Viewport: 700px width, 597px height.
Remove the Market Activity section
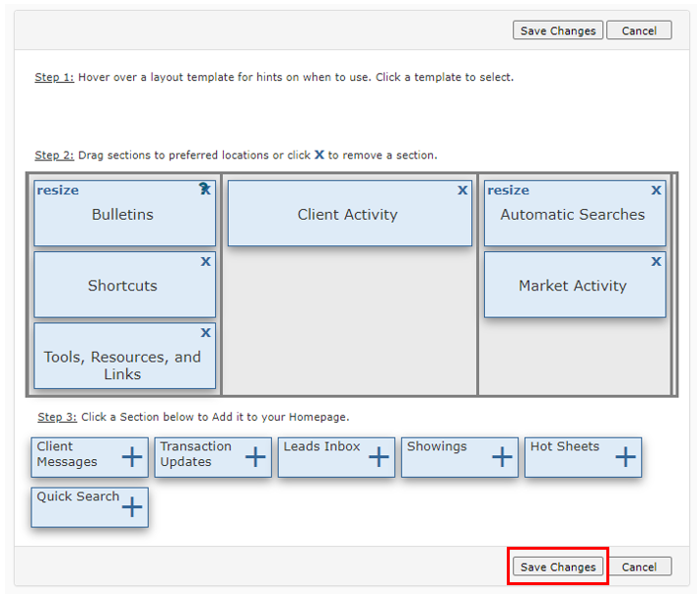click(x=656, y=262)
